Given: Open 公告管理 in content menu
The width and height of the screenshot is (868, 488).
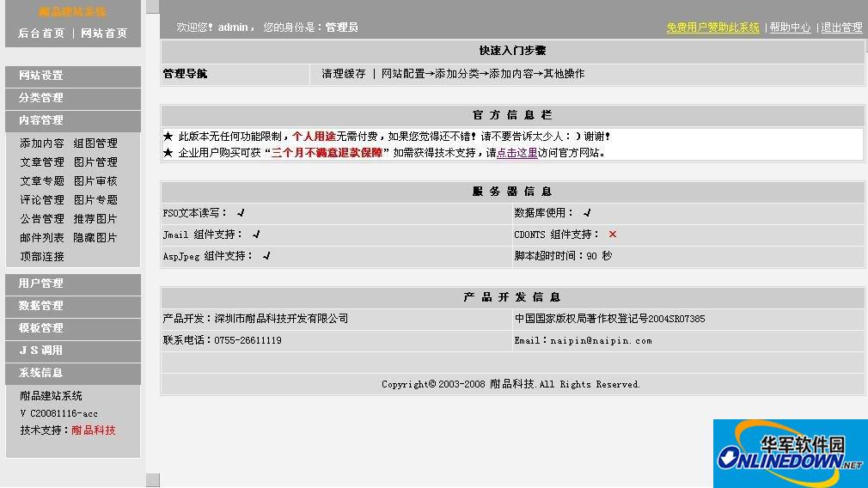Looking at the screenshot, I should click(x=42, y=218).
